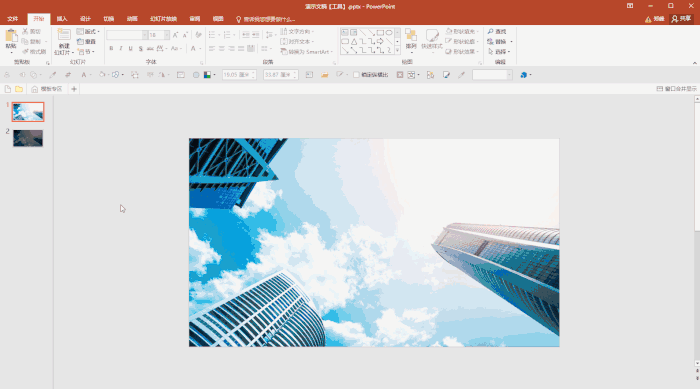Click the Arrange (排列) icon

pyautogui.click(x=411, y=35)
